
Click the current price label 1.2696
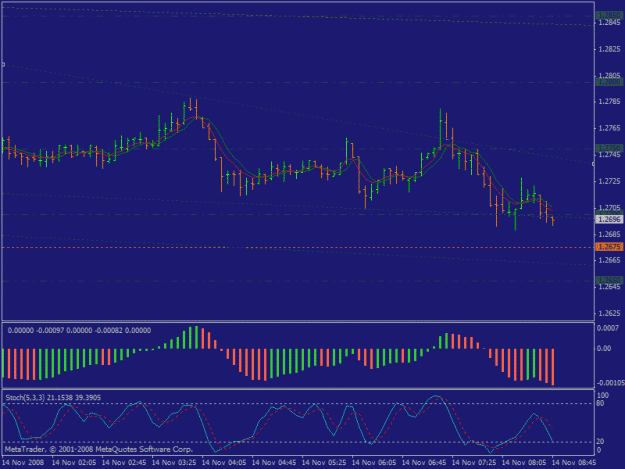pos(609,219)
